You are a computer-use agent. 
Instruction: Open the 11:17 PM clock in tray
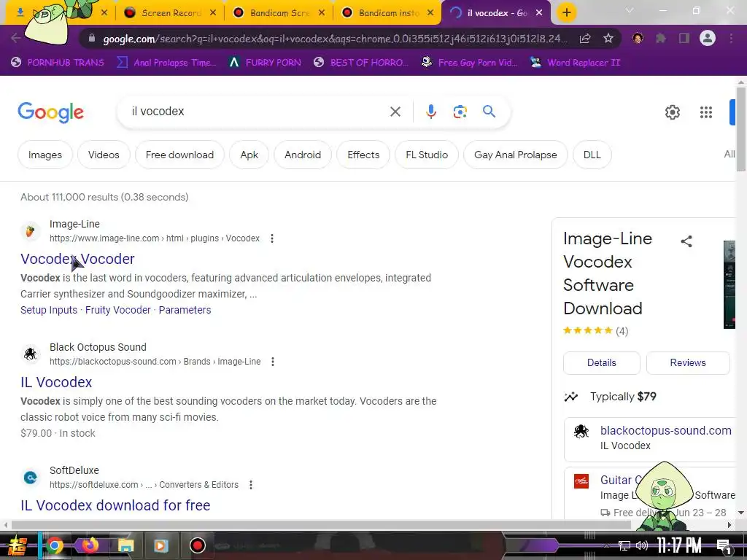679,545
